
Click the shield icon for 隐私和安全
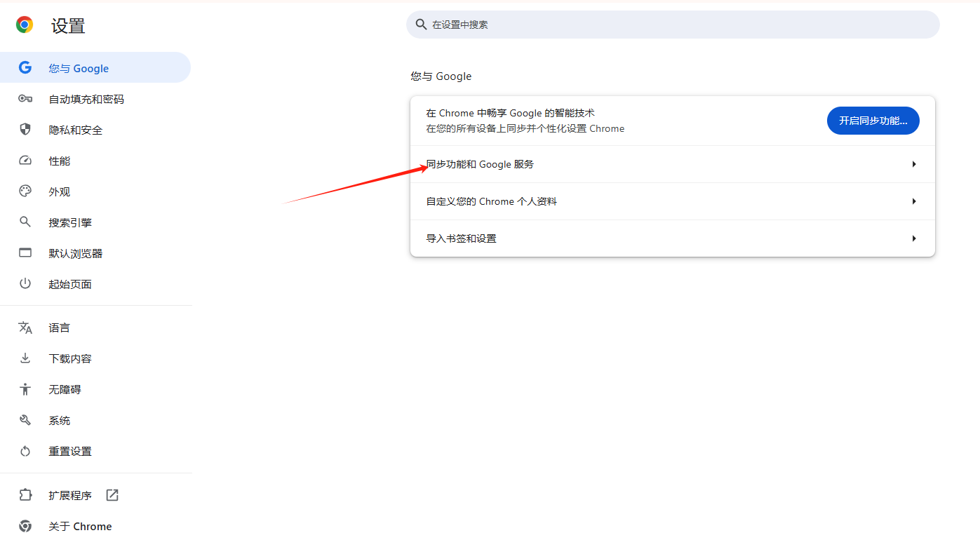(25, 130)
